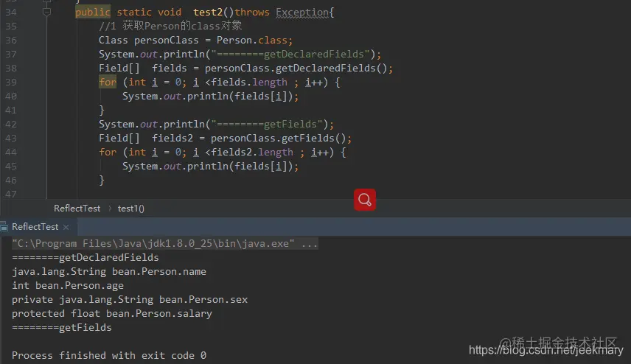Click getDeclaredFields() call on line 38

pyautogui.click(x=331, y=68)
